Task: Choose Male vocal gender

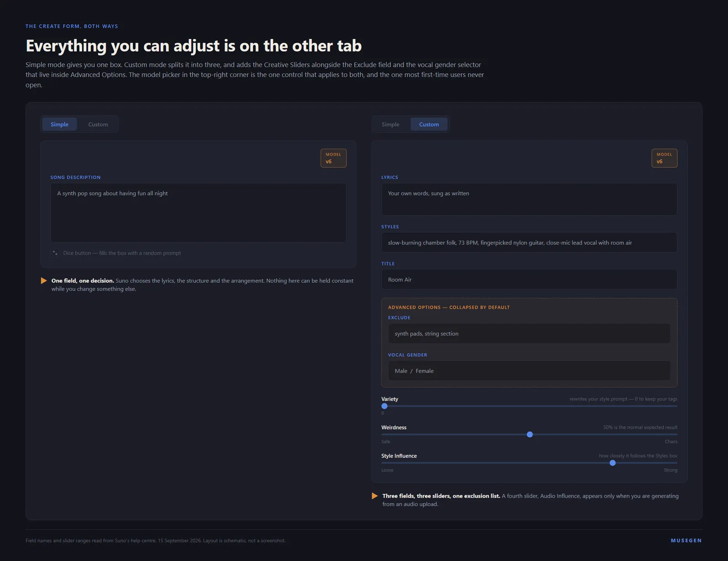Action: (x=401, y=371)
